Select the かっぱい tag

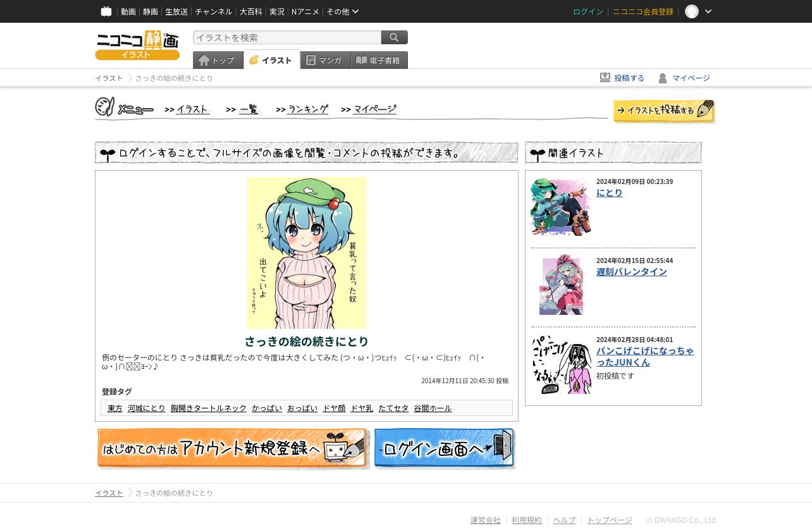(267, 408)
